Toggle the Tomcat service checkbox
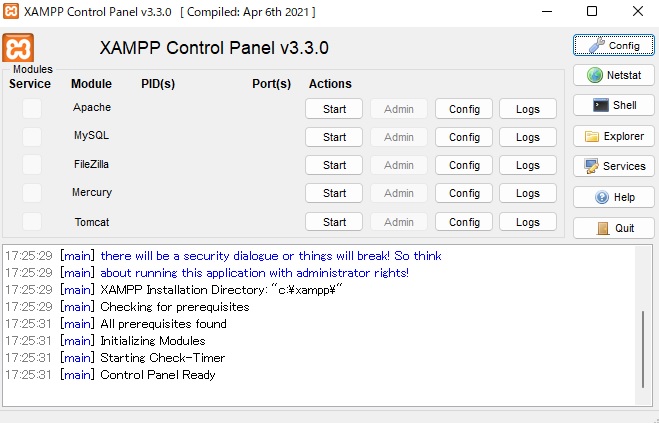 pos(32,221)
